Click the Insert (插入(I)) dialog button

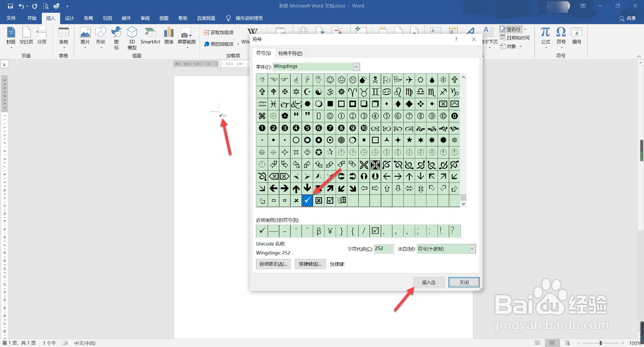pyautogui.click(x=429, y=282)
